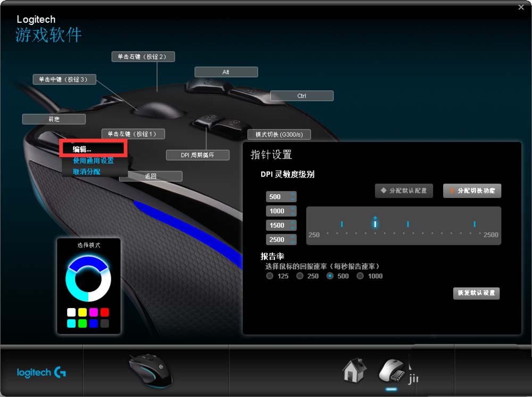The image size is (532, 397).
Task: Choose 使用通用设置 in the context menu
Action: (x=93, y=161)
